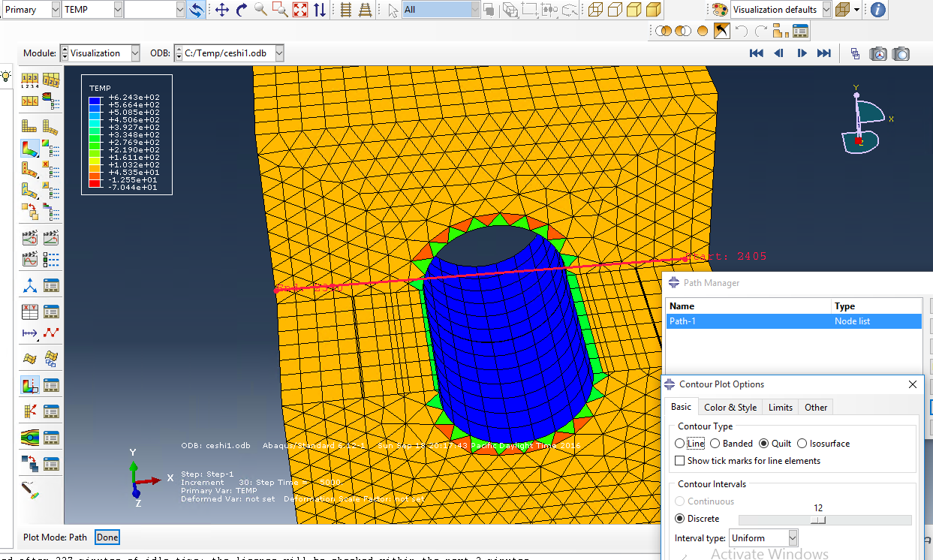This screenshot has height=560, width=933.
Task: Open the TEMP output variable dropdown
Action: [118, 10]
